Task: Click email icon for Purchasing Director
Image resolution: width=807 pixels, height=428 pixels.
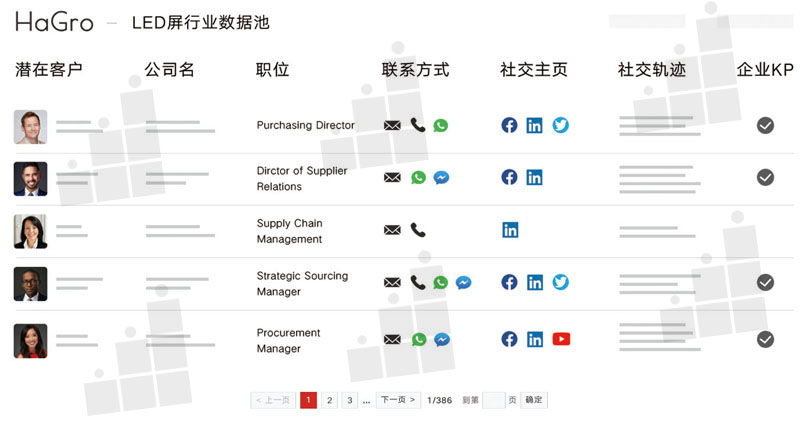Action: (x=392, y=126)
